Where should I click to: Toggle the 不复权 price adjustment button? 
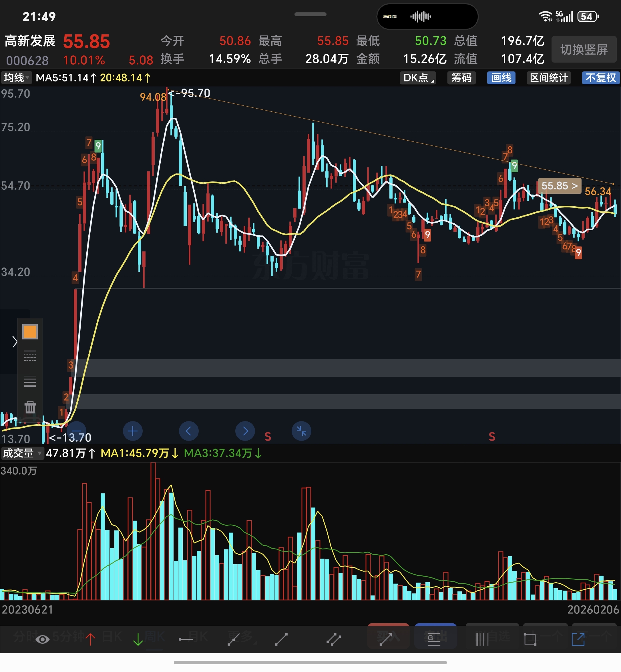pyautogui.click(x=600, y=78)
